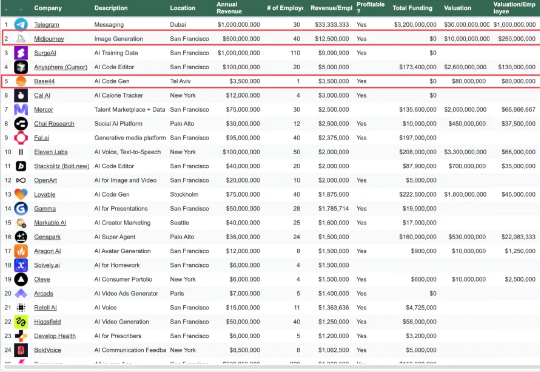Select the 'Seattle' location cell

click(179, 223)
